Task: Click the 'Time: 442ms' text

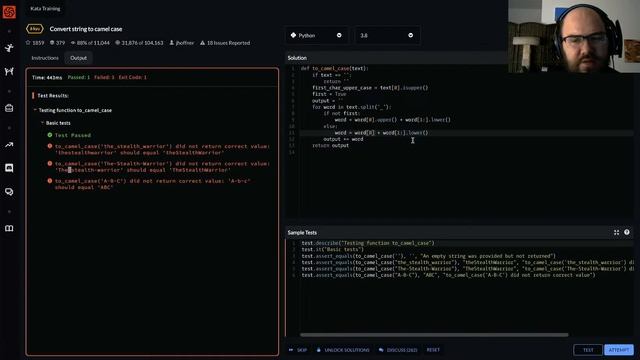Action: 47,77
